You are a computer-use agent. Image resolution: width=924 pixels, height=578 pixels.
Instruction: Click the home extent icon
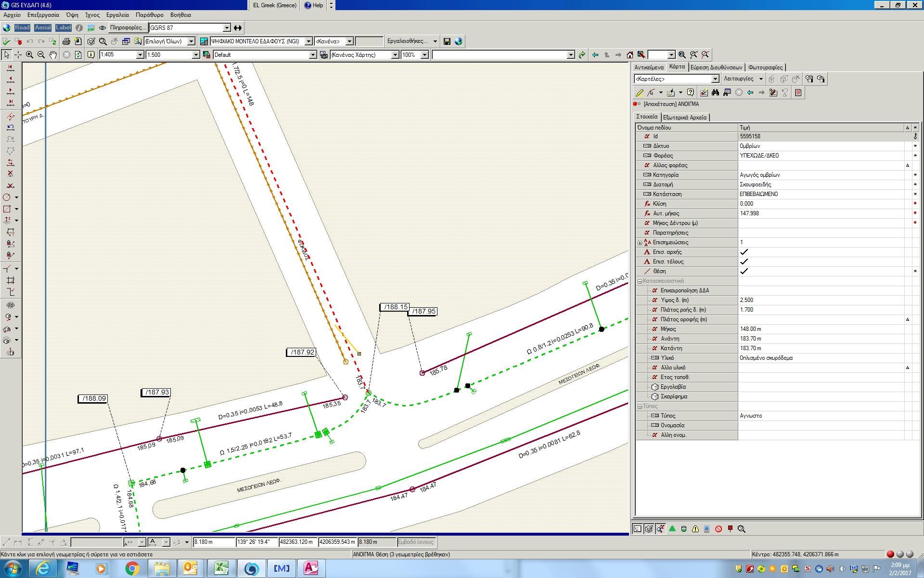[629, 55]
